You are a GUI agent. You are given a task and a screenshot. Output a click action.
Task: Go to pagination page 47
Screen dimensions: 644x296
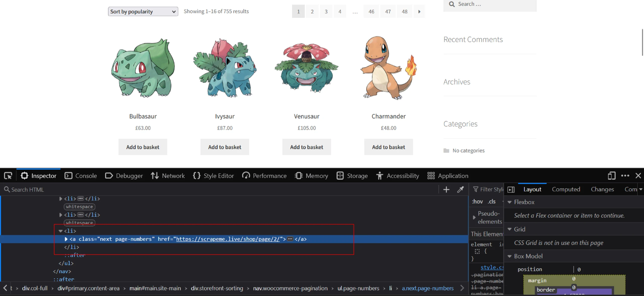click(388, 11)
